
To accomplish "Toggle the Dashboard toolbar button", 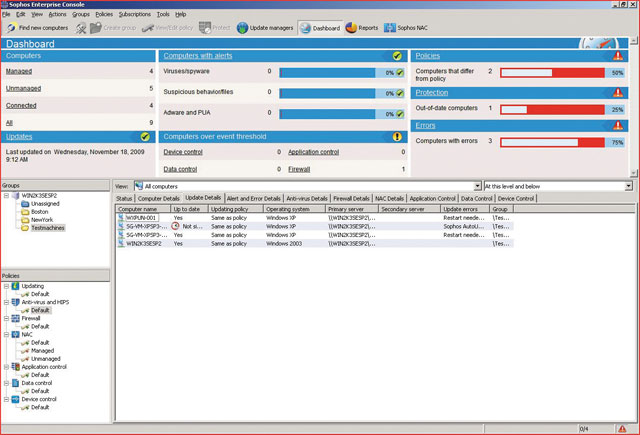I will (320, 28).
